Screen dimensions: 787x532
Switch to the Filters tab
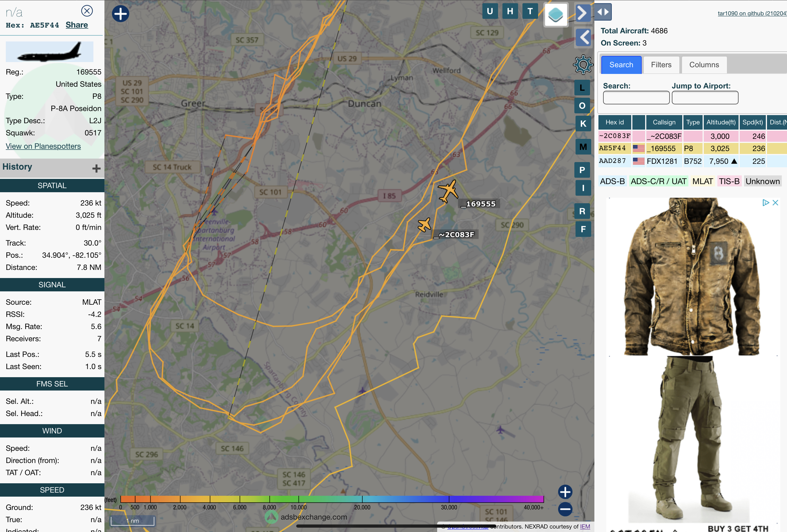pyautogui.click(x=661, y=65)
